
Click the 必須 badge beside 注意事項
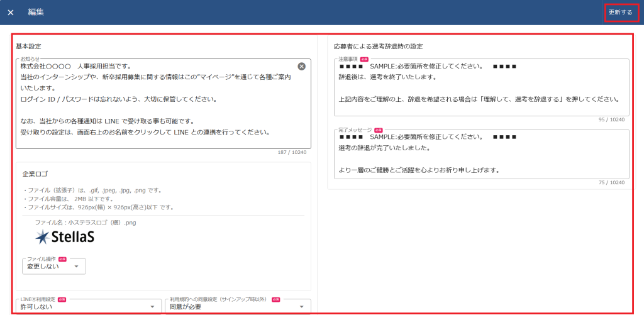(364, 59)
